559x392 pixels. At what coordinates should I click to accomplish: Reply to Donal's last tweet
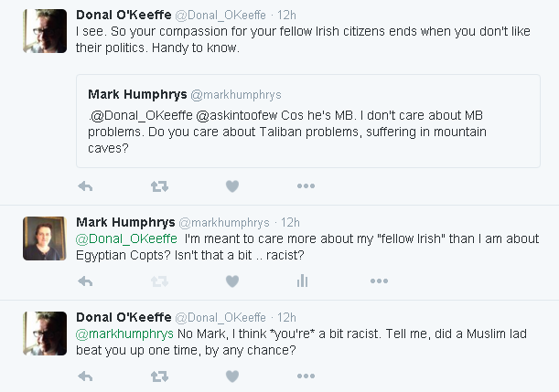click(85, 375)
